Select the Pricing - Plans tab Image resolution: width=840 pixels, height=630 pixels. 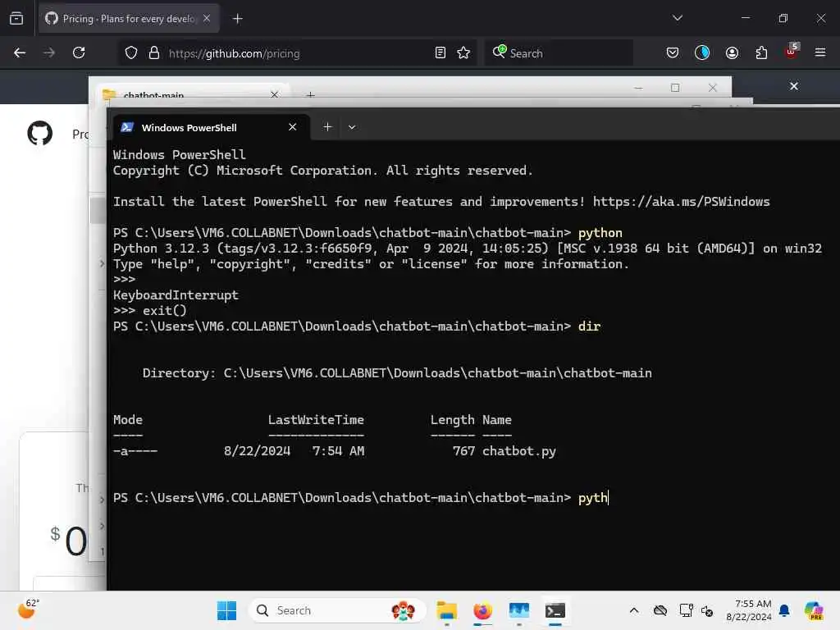point(129,19)
